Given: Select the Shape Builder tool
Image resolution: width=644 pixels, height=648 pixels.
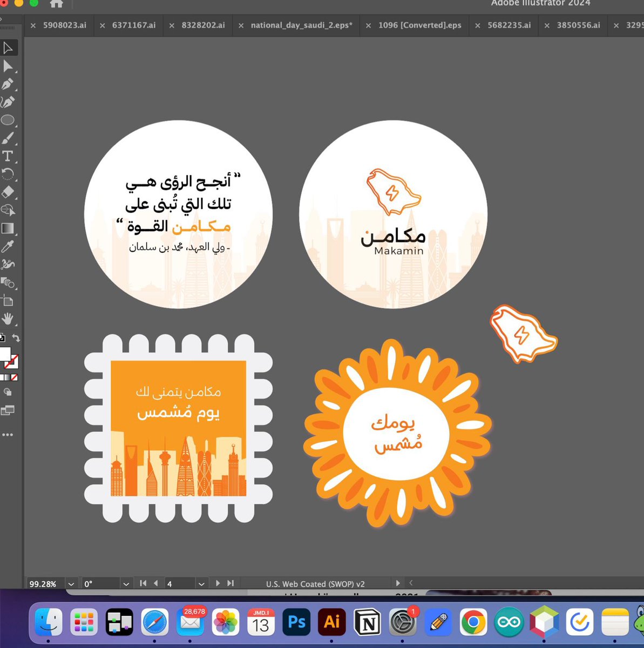Looking at the screenshot, I should click(8, 210).
